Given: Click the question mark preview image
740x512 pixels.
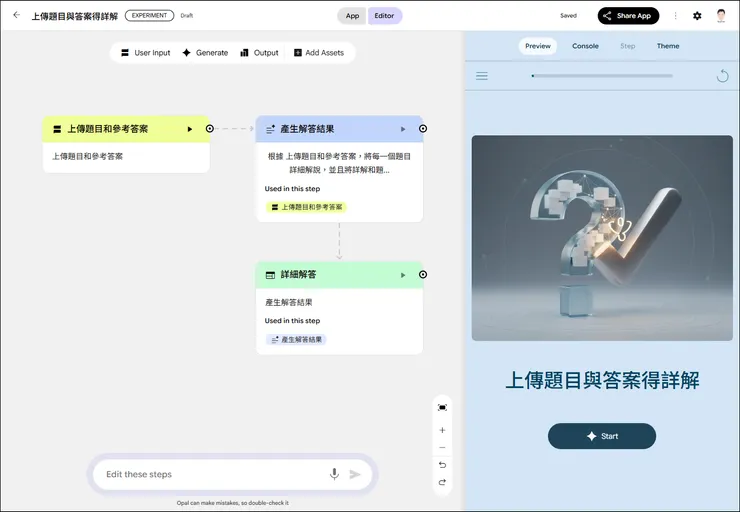Looking at the screenshot, I should coord(602,238).
